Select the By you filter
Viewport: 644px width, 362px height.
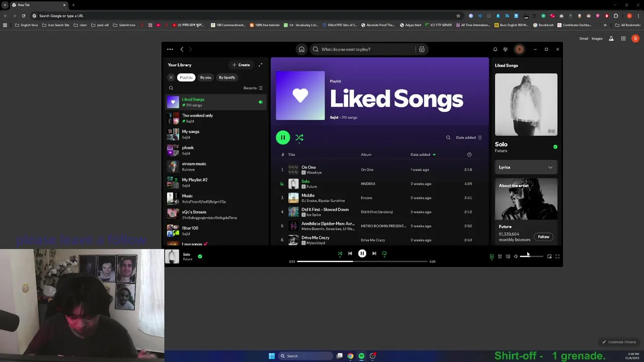click(205, 77)
